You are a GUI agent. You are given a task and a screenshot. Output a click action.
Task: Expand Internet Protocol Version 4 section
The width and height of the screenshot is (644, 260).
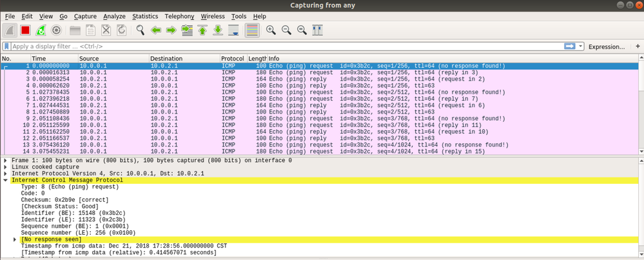tap(5, 174)
